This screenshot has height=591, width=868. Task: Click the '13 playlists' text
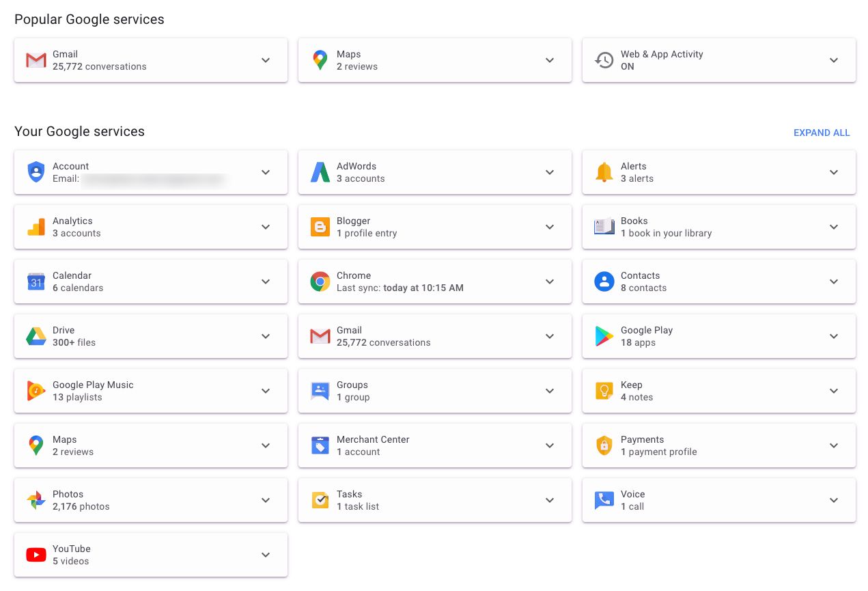click(77, 397)
